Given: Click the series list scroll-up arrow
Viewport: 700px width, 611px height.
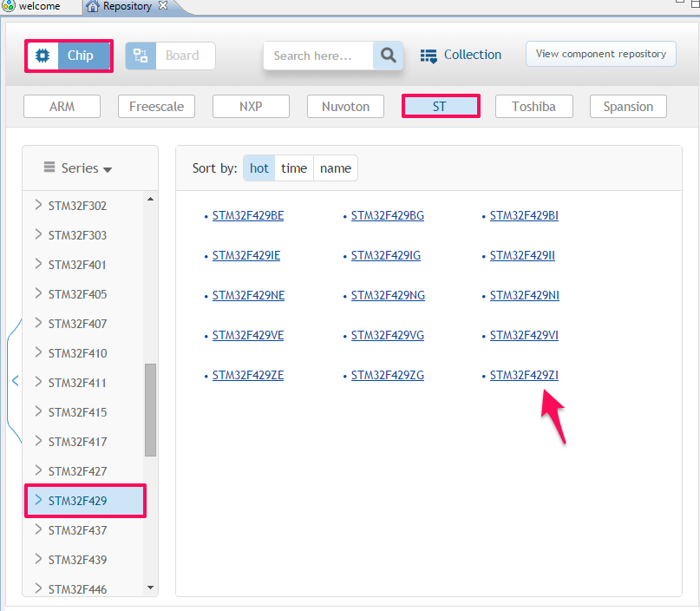Looking at the screenshot, I should click(x=150, y=200).
